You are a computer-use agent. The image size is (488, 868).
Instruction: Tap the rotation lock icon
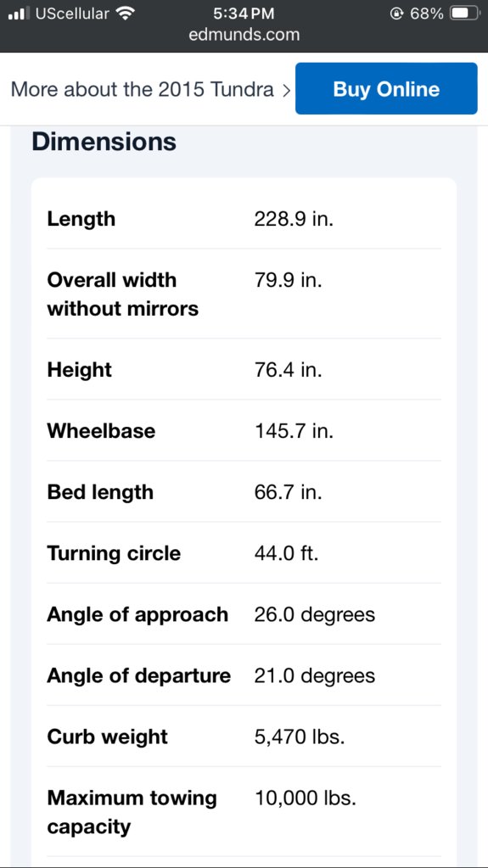click(x=396, y=14)
